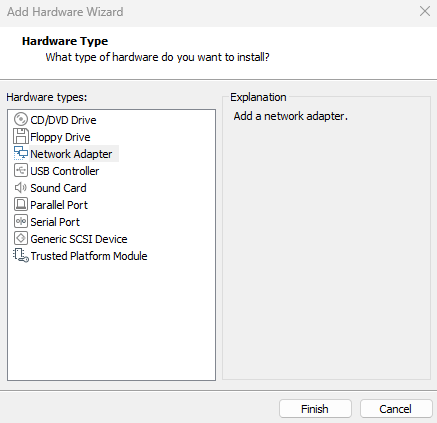This screenshot has height=423, width=437.
Task: Close the wizard with the X button
Action: 425,11
